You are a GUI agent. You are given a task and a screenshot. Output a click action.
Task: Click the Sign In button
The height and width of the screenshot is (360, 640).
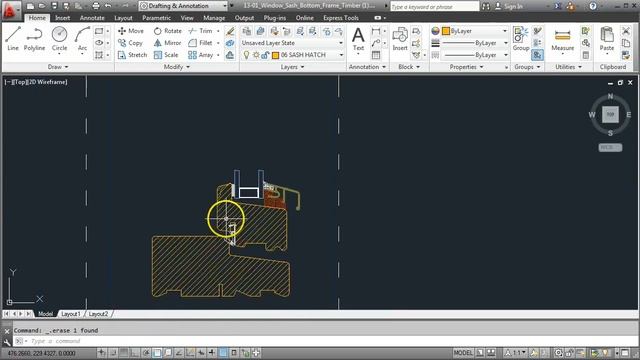(509, 6)
